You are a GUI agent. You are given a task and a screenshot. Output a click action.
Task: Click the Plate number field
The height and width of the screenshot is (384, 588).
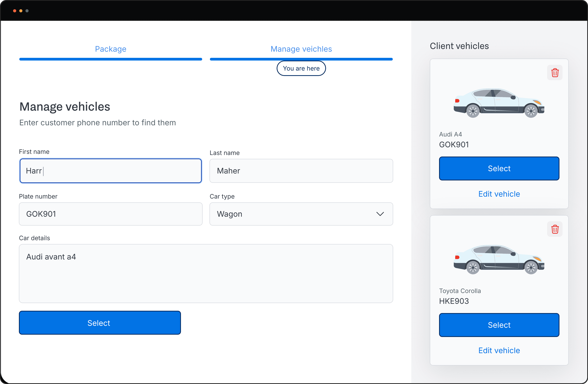coord(110,214)
